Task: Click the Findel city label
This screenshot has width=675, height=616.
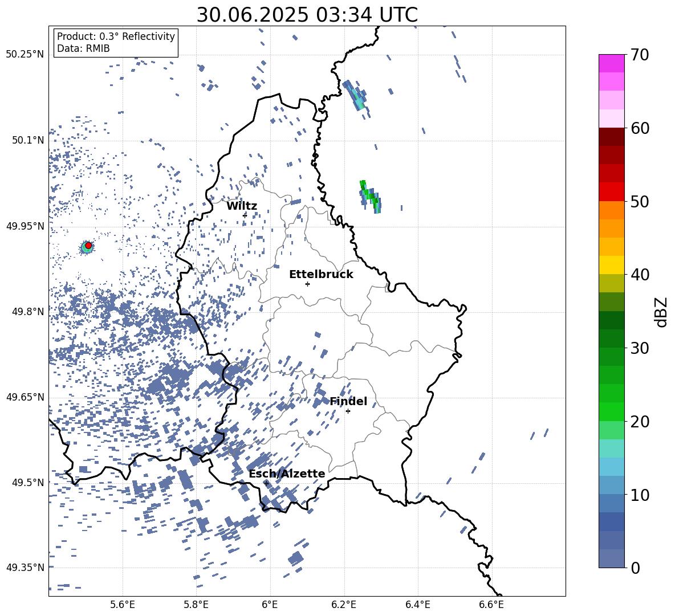Action: coord(348,402)
